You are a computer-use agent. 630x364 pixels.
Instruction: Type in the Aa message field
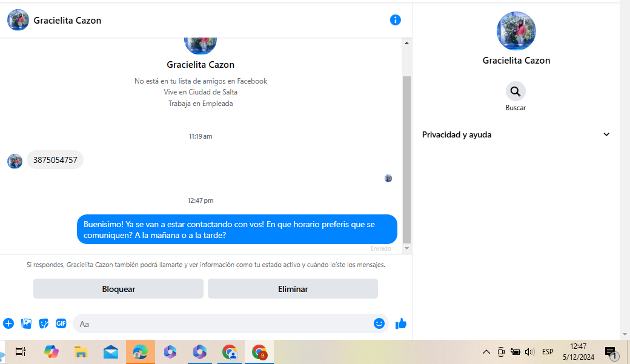[x=224, y=324]
